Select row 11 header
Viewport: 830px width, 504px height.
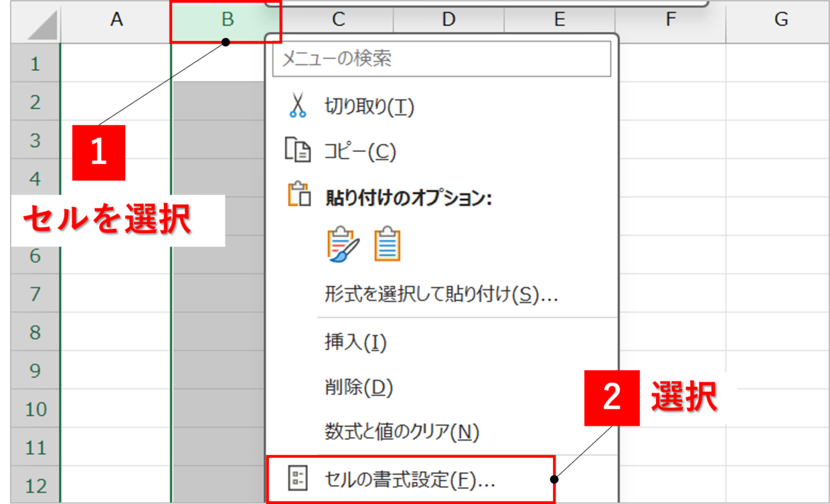point(34,446)
